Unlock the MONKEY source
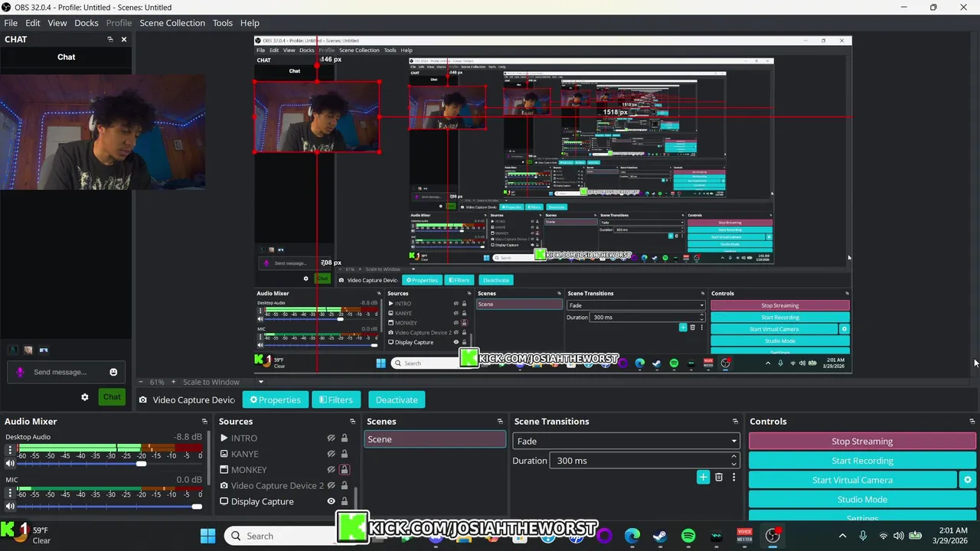980x551 pixels. tap(345, 470)
